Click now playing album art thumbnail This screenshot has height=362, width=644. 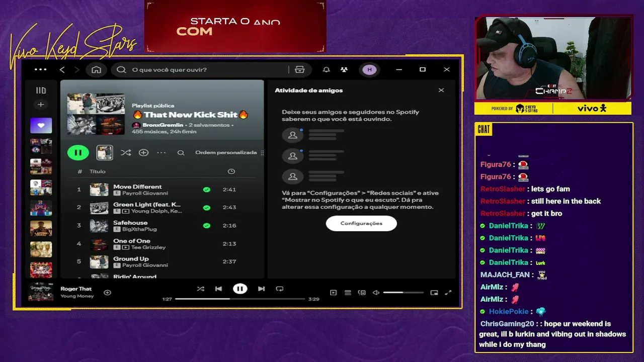(41, 292)
